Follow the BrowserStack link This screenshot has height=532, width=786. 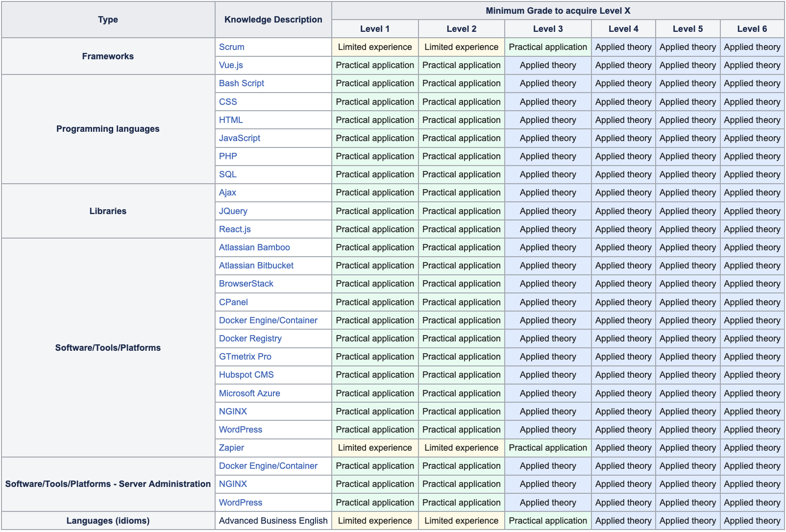click(x=246, y=284)
